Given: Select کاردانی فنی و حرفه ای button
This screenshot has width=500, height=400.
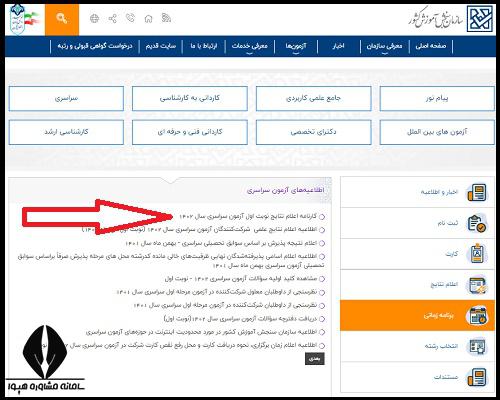Looking at the screenshot, I should (x=190, y=132).
